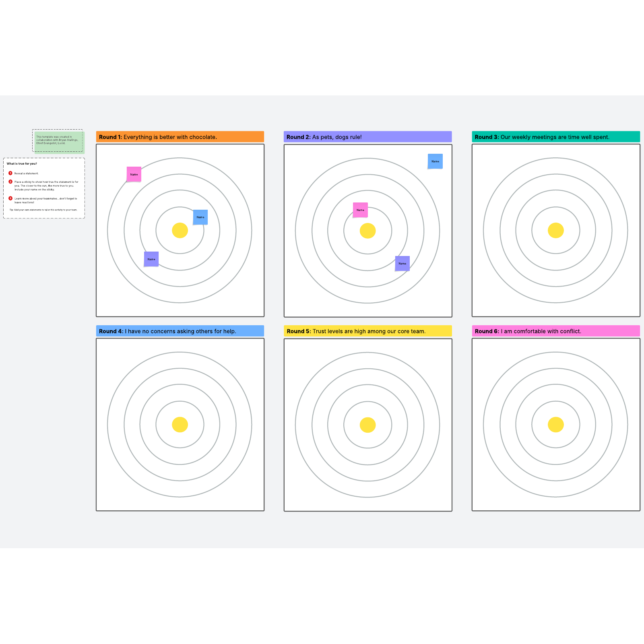This screenshot has height=644, width=644.
Task: Click the yellow sun in Round 2 target
Action: point(367,231)
